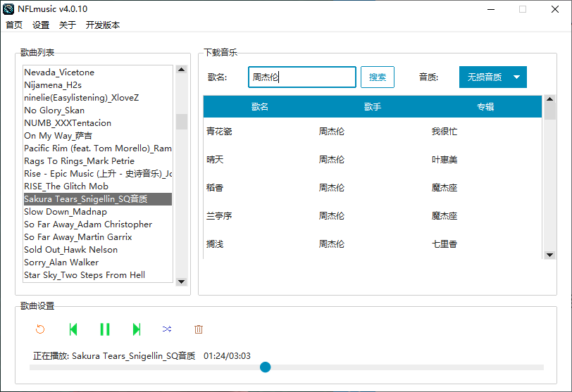Open the 首页 menu
The height and width of the screenshot is (392, 572).
point(14,25)
